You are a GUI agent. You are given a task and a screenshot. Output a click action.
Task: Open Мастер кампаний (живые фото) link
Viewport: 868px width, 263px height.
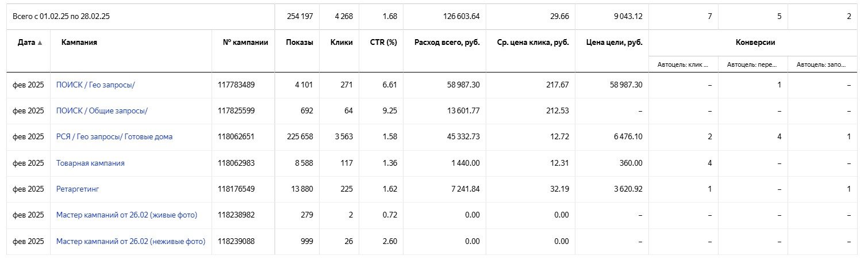[x=126, y=215]
